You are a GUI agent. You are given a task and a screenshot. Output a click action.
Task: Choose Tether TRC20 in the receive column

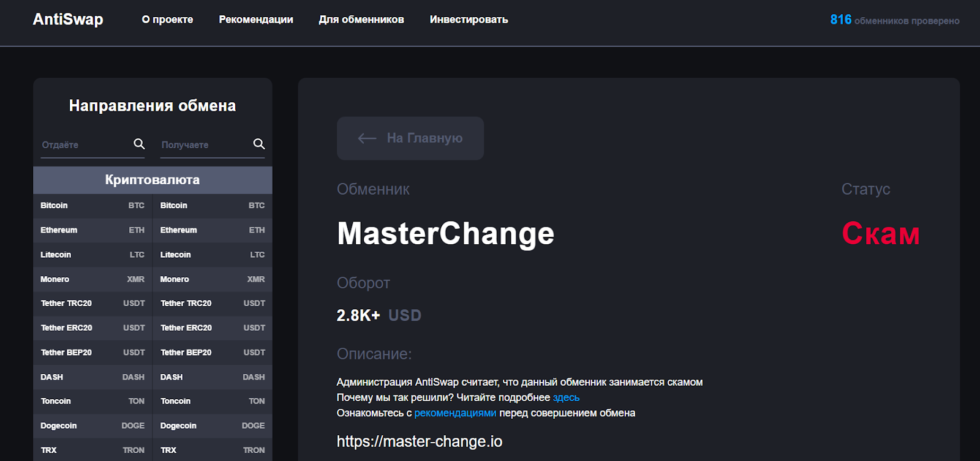(x=213, y=304)
